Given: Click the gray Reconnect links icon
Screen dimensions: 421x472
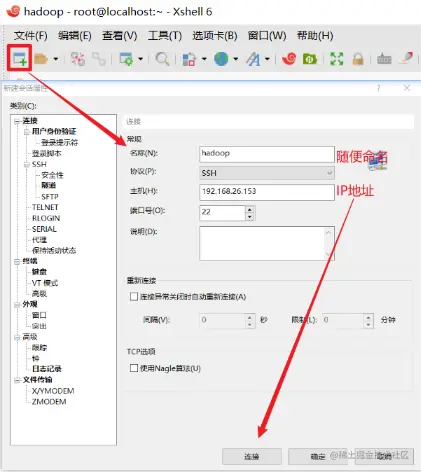Looking at the screenshot, I should click(99, 59).
